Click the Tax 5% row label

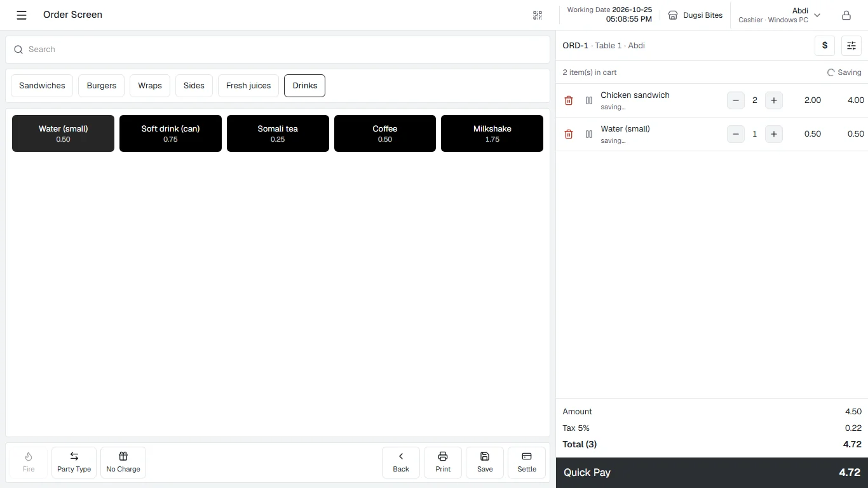pyautogui.click(x=576, y=428)
